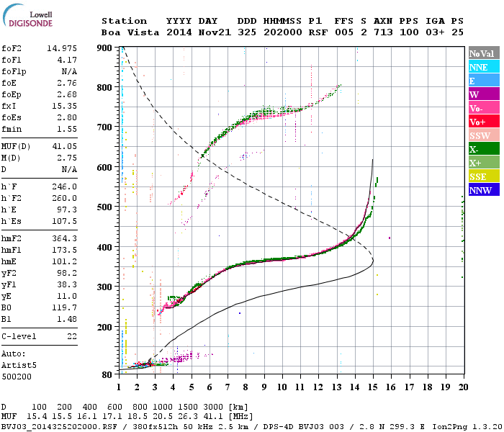Select the W purple legend swatch
This screenshot has height=432, width=504.
(x=484, y=94)
